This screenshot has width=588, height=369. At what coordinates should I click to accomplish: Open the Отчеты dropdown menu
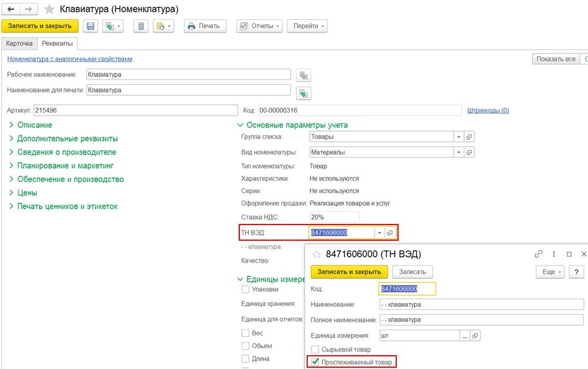[x=259, y=26]
